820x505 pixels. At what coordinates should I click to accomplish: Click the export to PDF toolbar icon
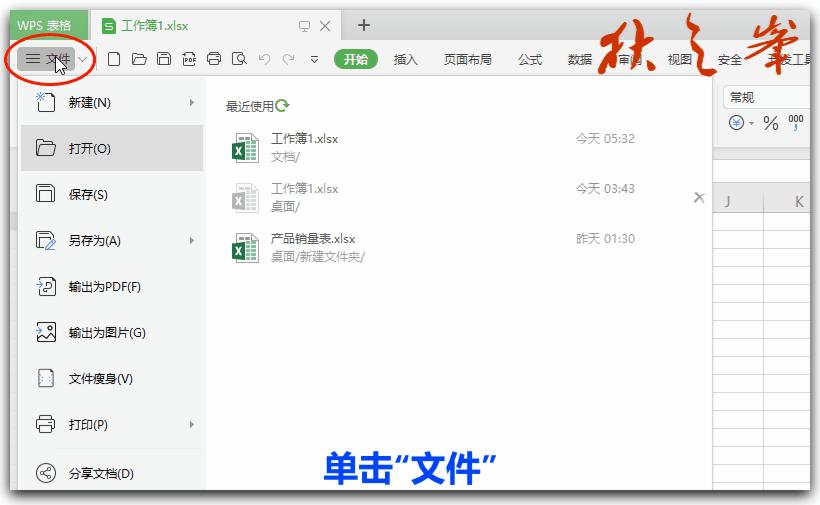189,59
